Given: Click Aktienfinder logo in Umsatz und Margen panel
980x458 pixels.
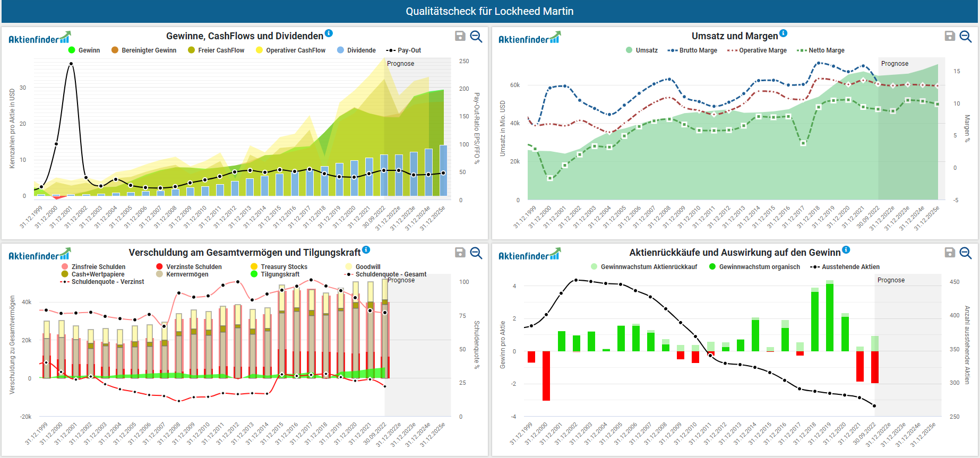Looking at the screenshot, I should coord(529,38).
